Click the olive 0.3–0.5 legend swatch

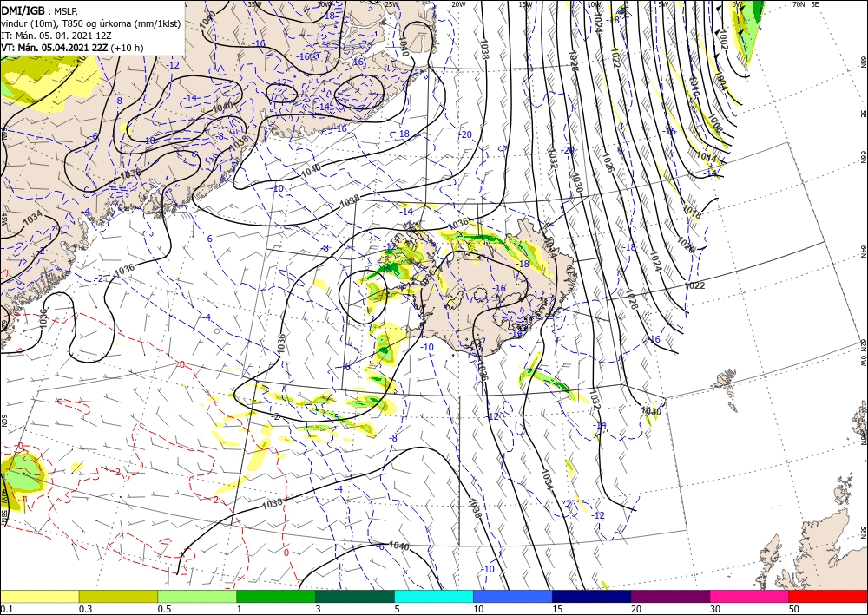point(118,596)
